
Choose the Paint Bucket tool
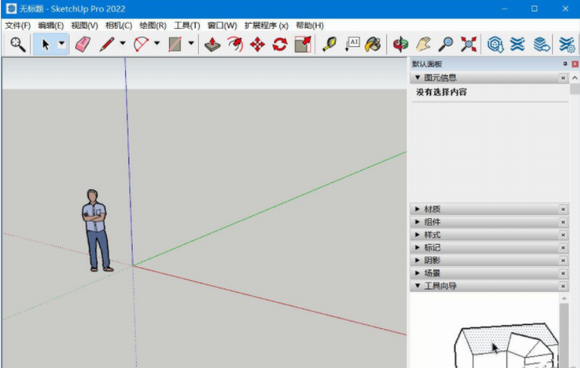373,44
